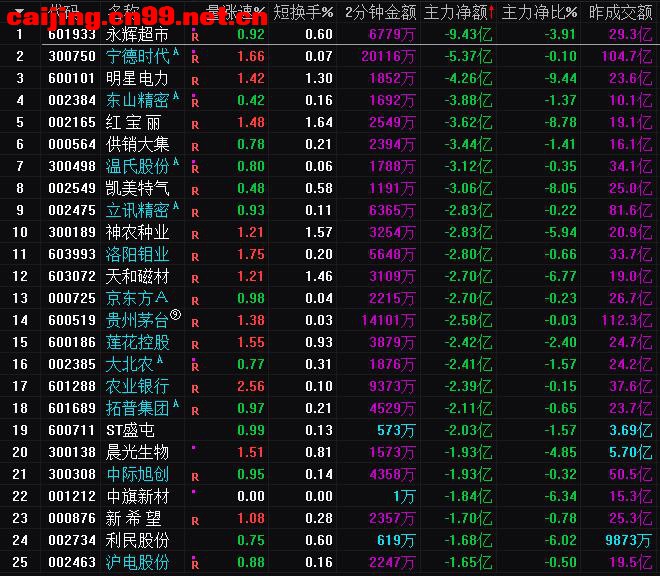
Task: Click 昨成交额 value 9873万
Action: (x=628, y=540)
